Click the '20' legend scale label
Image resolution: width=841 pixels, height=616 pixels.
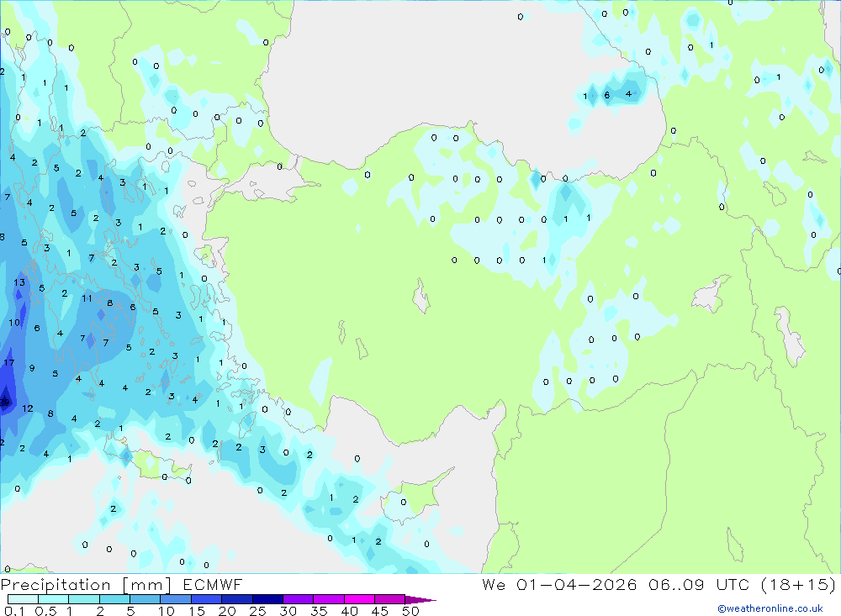(x=227, y=611)
